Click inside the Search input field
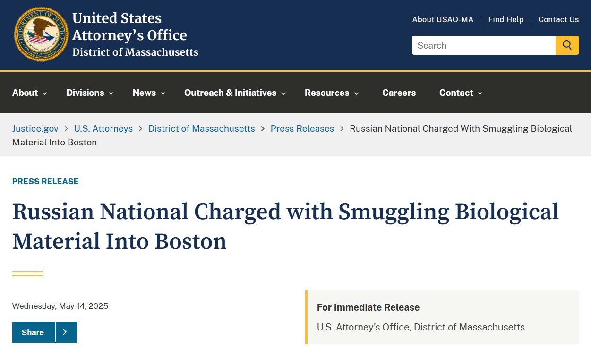The image size is (591, 364). pos(484,45)
